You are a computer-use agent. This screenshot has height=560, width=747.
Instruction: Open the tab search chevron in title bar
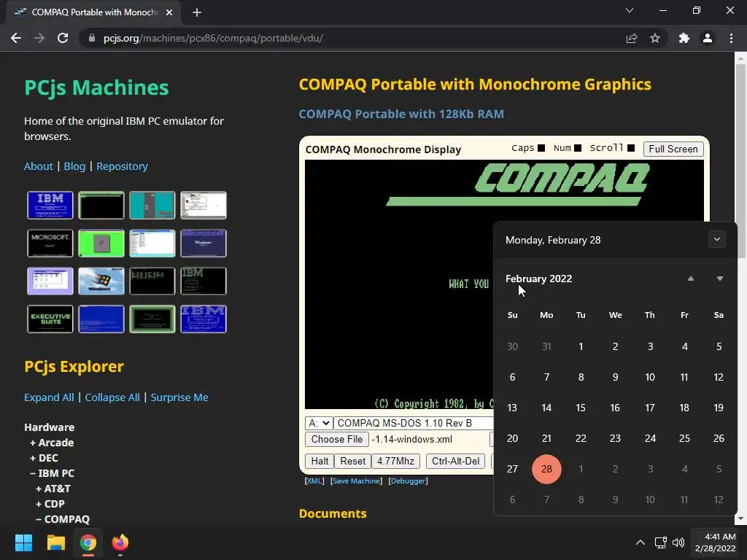click(630, 10)
